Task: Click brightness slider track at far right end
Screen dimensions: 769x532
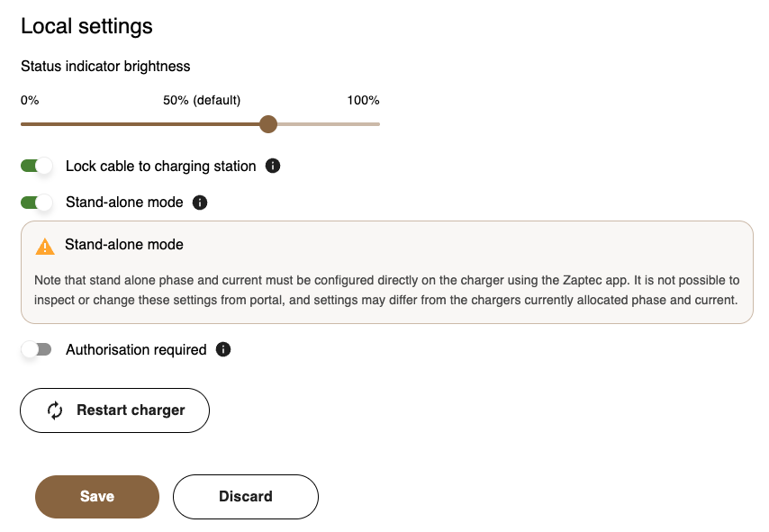Action: [x=378, y=124]
